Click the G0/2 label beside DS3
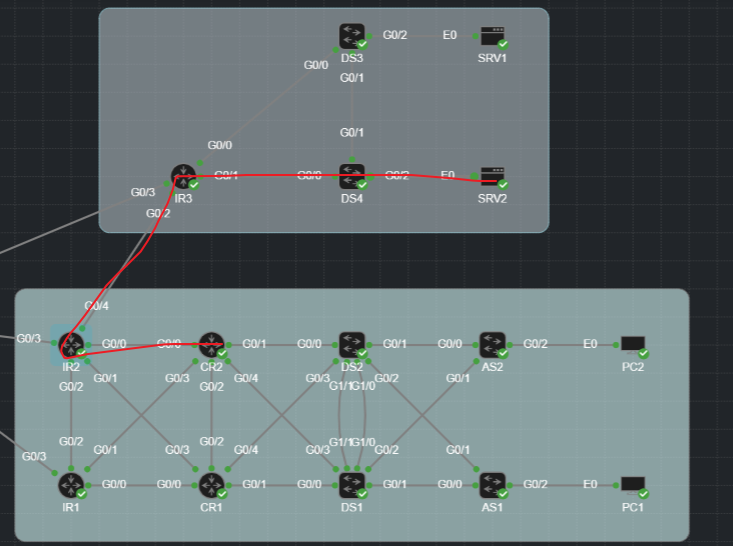 [x=395, y=35]
